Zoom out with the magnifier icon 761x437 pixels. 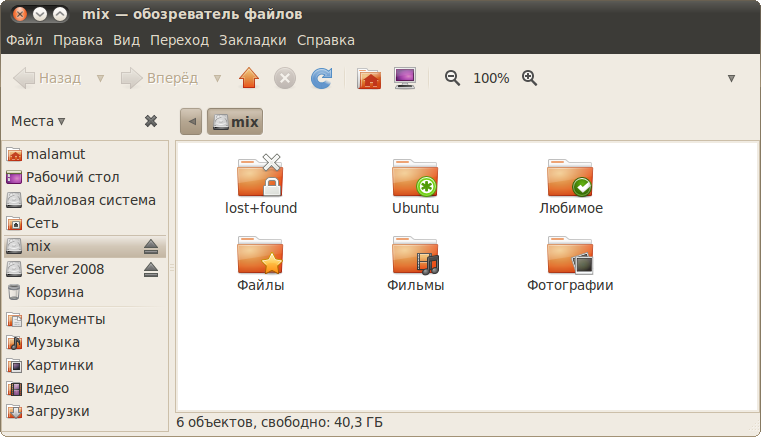pyautogui.click(x=452, y=78)
